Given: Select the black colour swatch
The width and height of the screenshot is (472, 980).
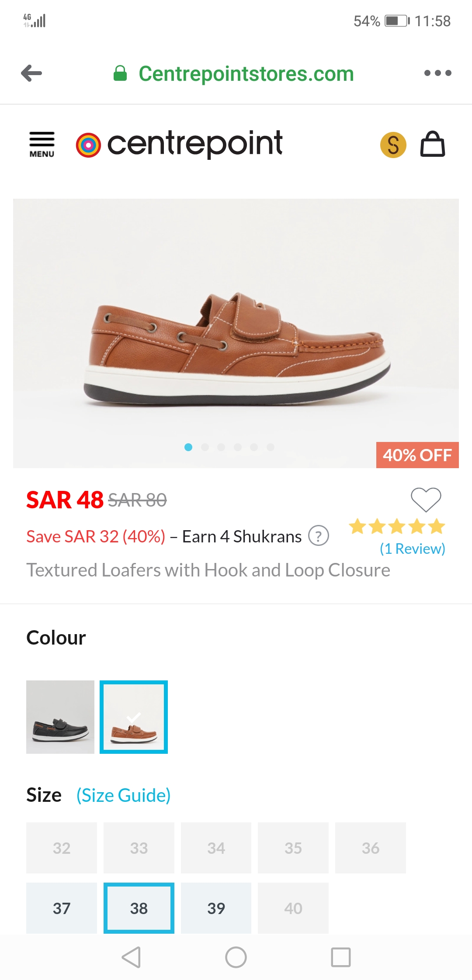Looking at the screenshot, I should pos(60,717).
